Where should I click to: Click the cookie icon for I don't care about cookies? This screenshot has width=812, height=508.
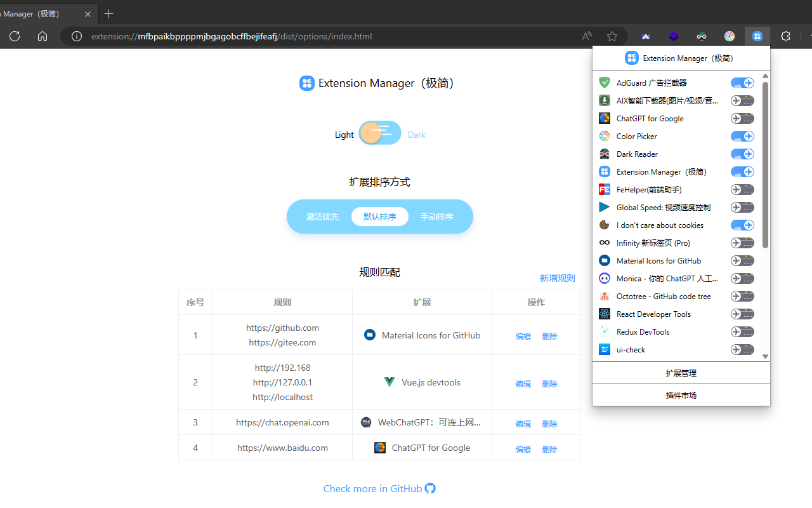pyautogui.click(x=605, y=225)
